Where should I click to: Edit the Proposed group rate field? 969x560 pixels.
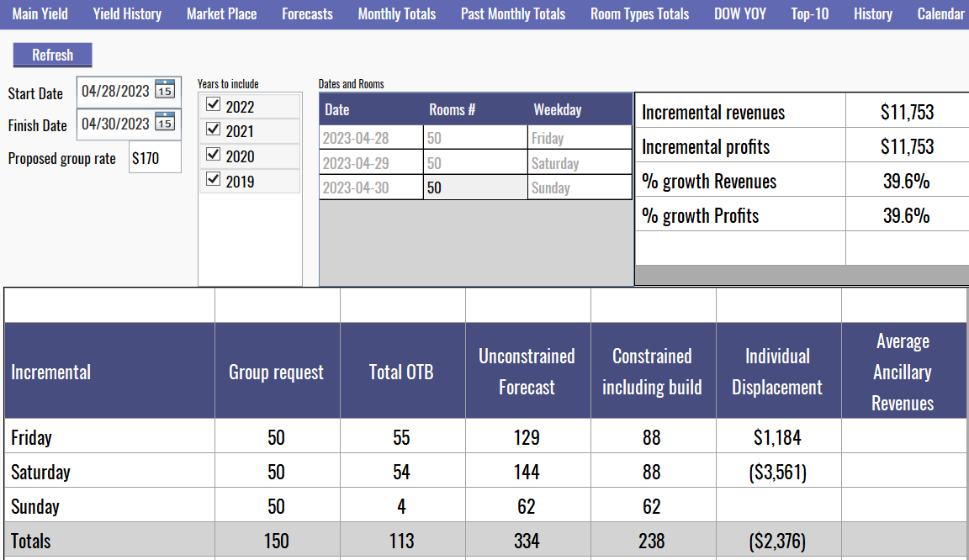coord(155,156)
